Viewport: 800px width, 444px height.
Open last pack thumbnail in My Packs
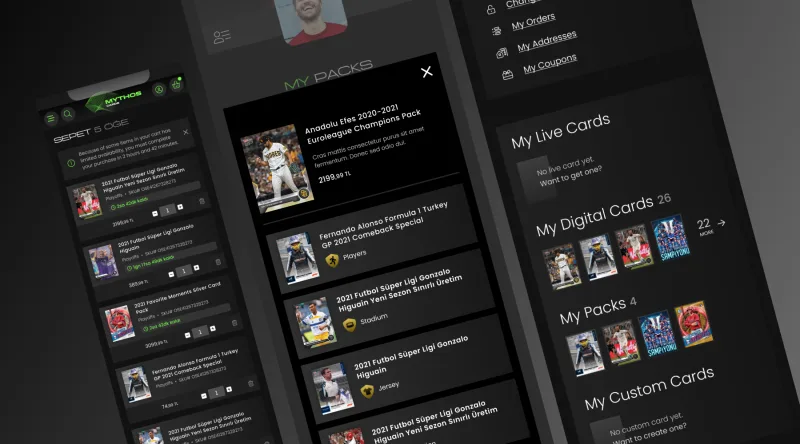(693, 324)
